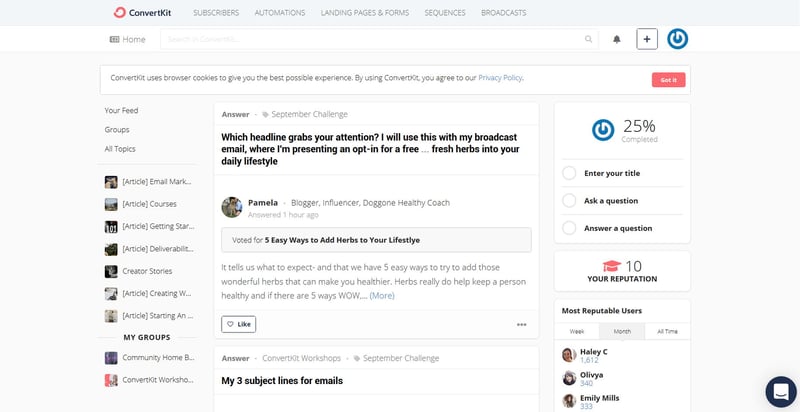Click the [Article] Creating W... topic thumbnail
Screen dimensions: 800x412
[111, 294]
